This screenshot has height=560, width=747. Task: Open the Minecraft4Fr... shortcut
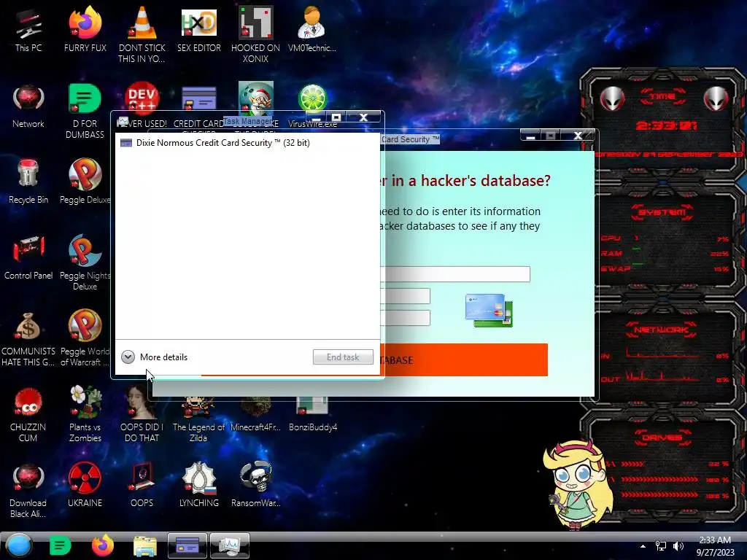coord(255,416)
